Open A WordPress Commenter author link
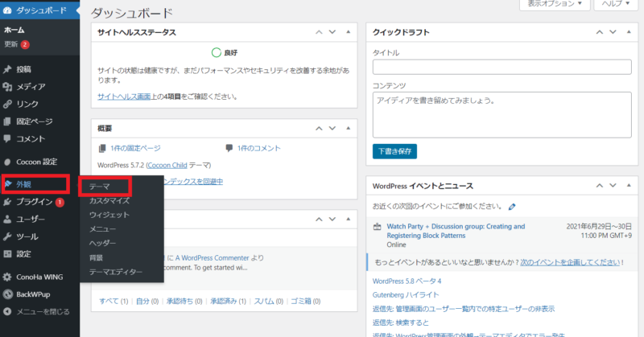The height and width of the screenshot is (337, 644). (213, 258)
